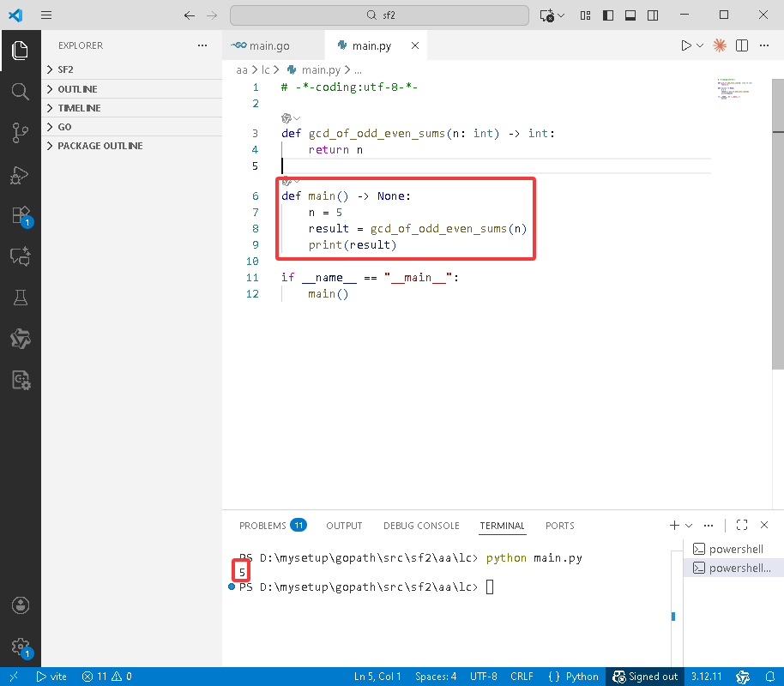This screenshot has height=686, width=784.
Task: Select the second powershell terminal entry
Action: coord(733,568)
